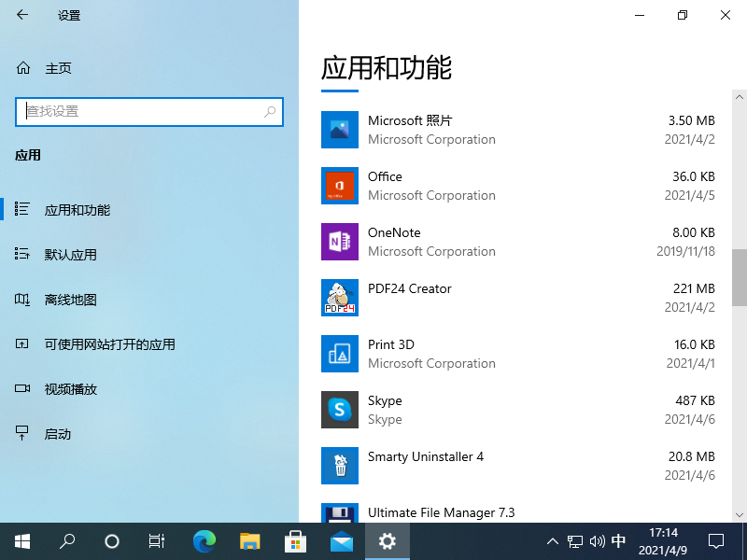Navigate to 视频播放 settings
The height and width of the screenshot is (560, 747).
[x=71, y=389]
